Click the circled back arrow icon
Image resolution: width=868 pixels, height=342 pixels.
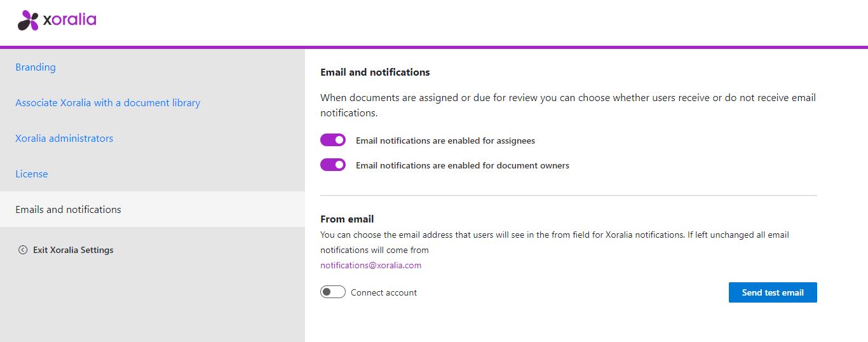click(x=23, y=250)
